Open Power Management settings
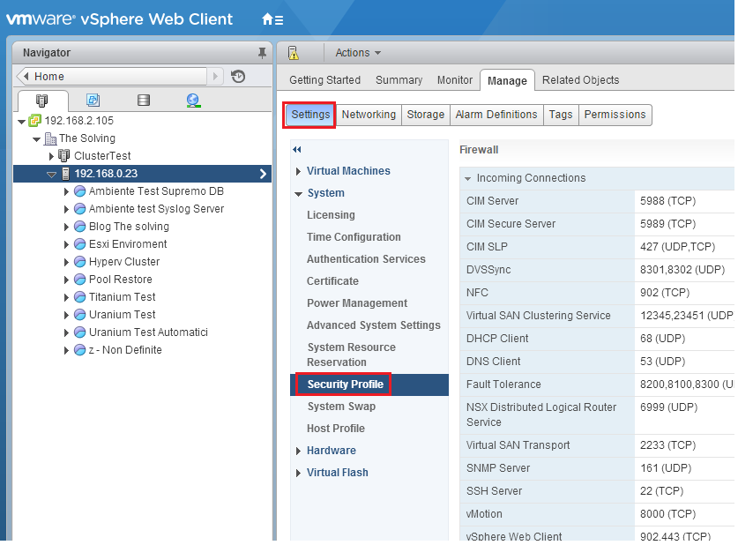The height and width of the screenshot is (560, 738). click(x=357, y=303)
